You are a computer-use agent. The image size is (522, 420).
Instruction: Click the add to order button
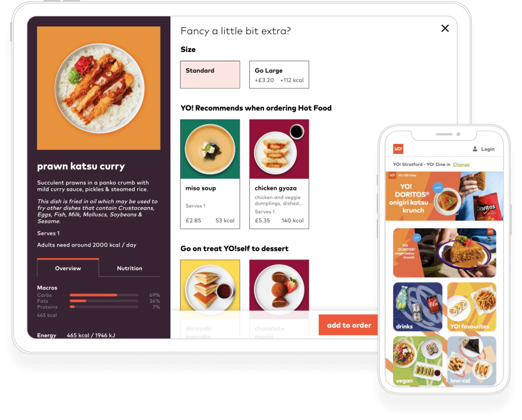pyautogui.click(x=349, y=325)
